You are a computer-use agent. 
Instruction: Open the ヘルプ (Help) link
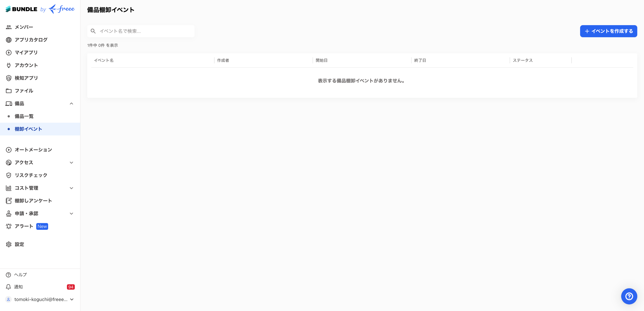click(x=20, y=275)
